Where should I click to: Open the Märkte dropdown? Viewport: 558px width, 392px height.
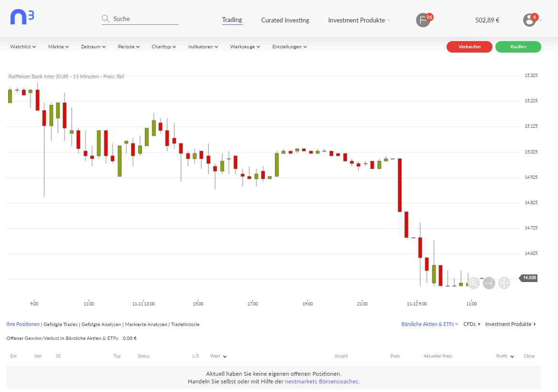[58, 46]
